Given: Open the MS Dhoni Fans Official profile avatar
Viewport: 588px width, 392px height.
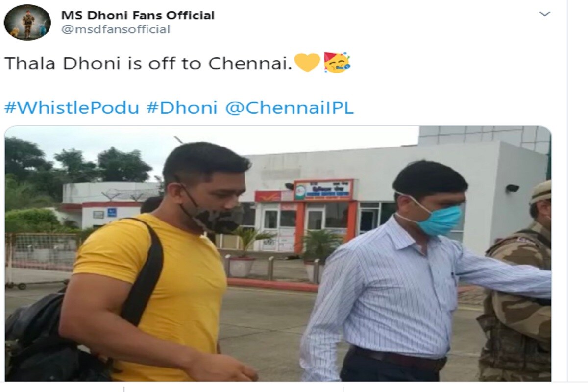Looking at the screenshot, I should pyautogui.click(x=27, y=22).
